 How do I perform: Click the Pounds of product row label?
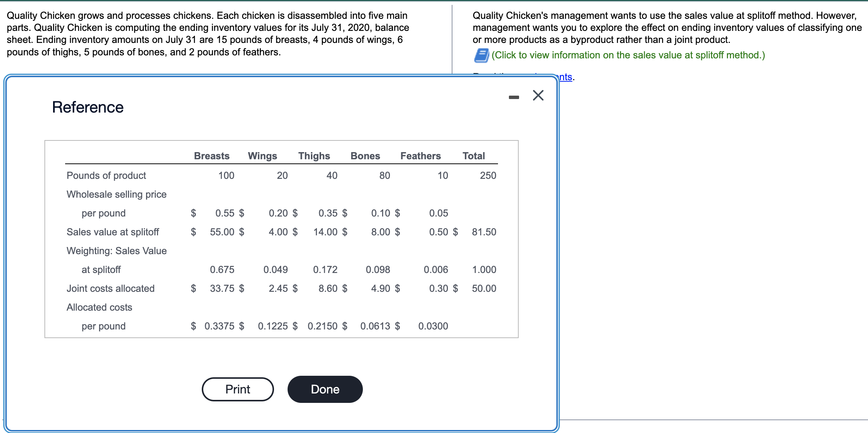click(106, 175)
